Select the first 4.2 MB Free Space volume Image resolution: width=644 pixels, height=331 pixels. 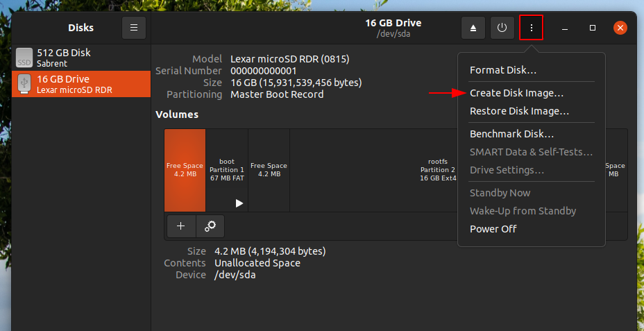point(185,170)
